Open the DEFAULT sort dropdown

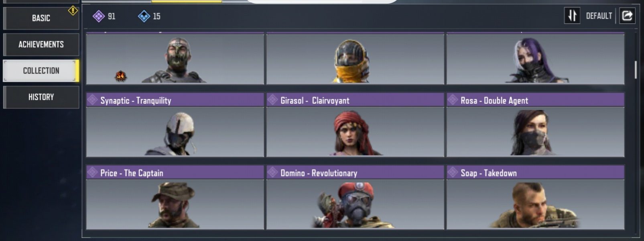point(599,16)
